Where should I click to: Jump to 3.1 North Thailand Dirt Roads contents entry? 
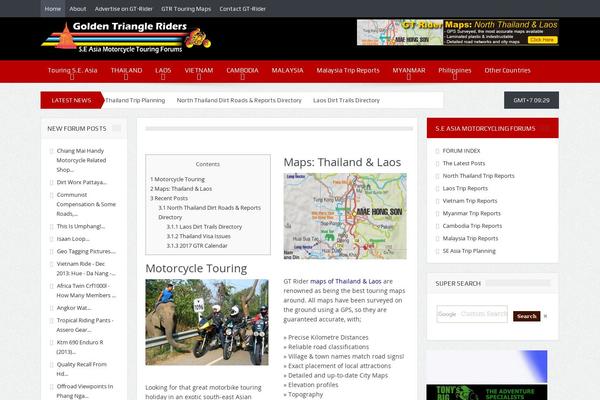tap(209, 212)
